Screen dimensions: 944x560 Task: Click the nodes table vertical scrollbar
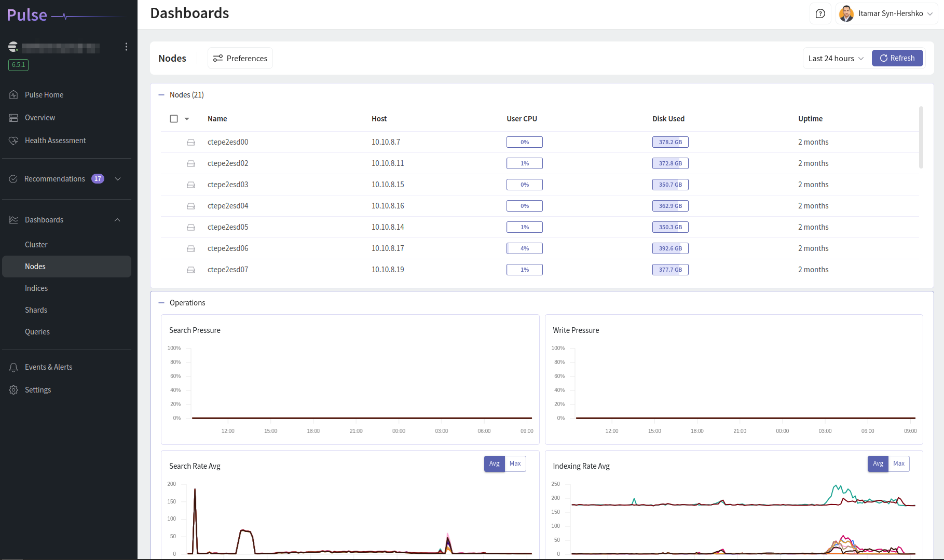921,137
